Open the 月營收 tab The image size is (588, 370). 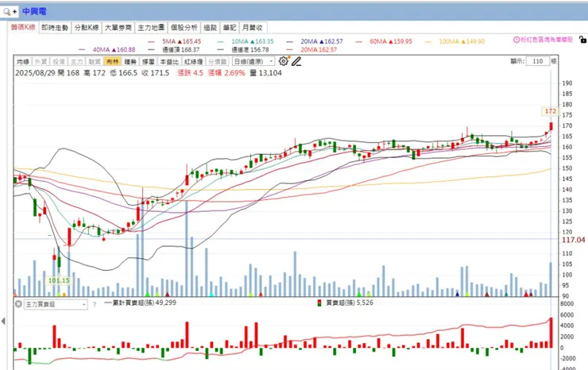(x=253, y=28)
